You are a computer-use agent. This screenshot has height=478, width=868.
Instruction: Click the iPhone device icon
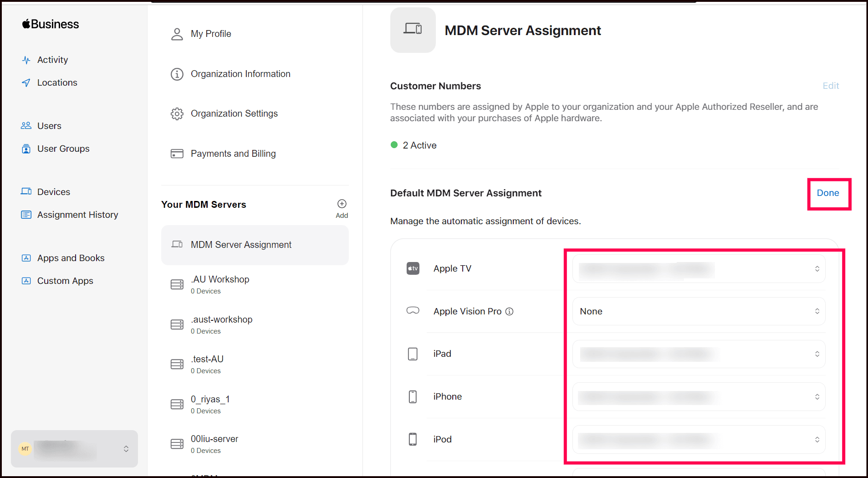click(x=413, y=397)
